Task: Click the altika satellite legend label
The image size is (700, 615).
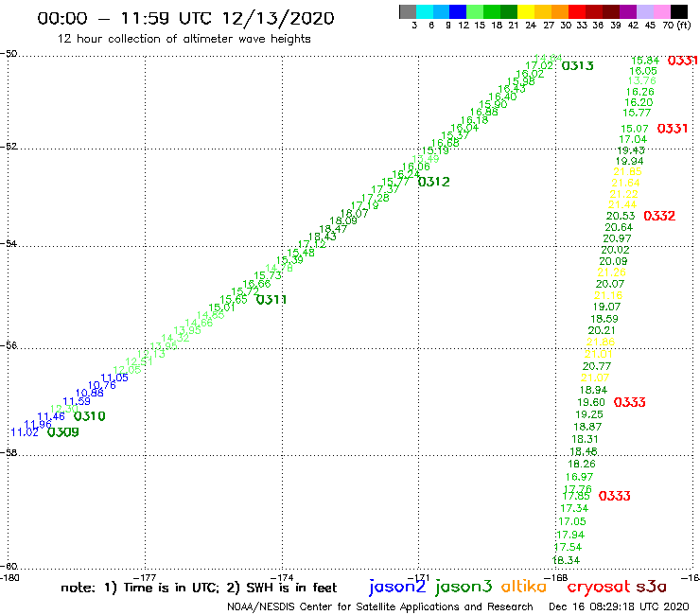Action: (524, 586)
